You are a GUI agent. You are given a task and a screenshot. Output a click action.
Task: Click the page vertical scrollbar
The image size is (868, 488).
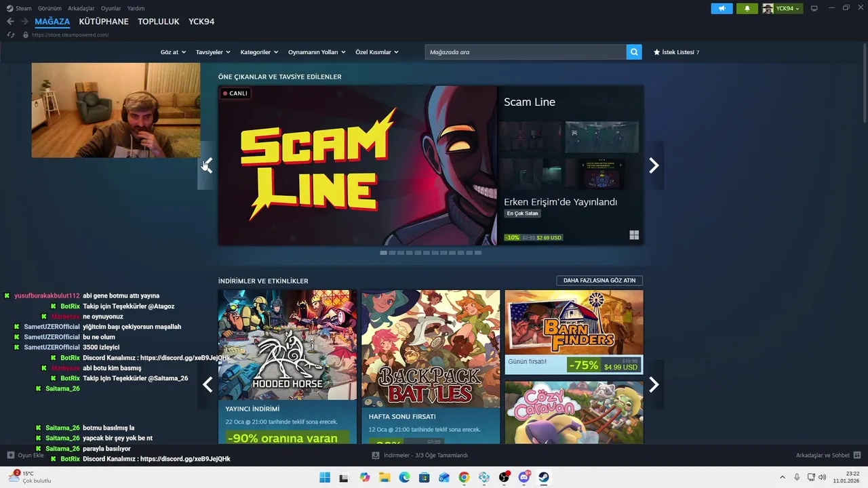coord(864,84)
